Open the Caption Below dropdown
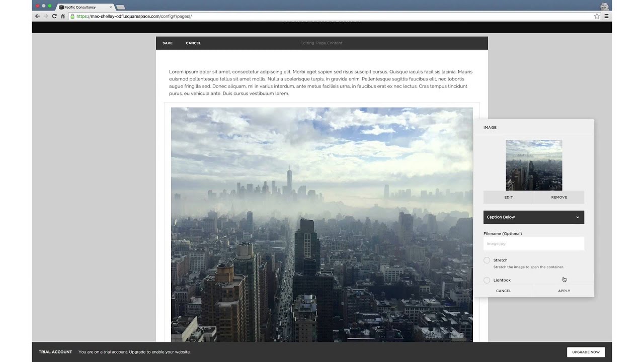 (x=534, y=217)
